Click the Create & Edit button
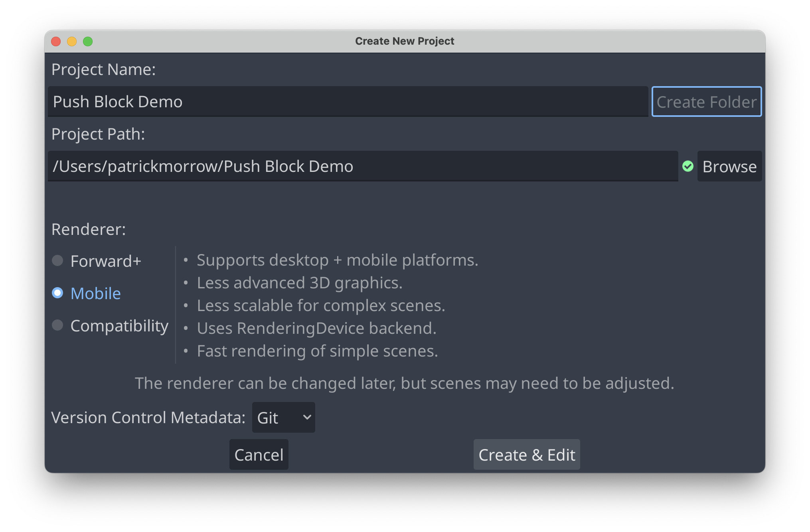Viewport: 810px width, 532px height. [x=527, y=455]
